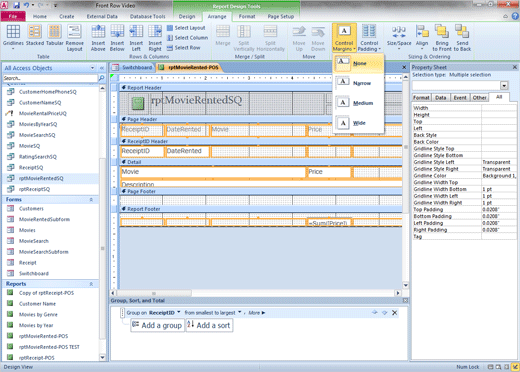
Task: Insert row Below
Action: pyautogui.click(x=117, y=38)
